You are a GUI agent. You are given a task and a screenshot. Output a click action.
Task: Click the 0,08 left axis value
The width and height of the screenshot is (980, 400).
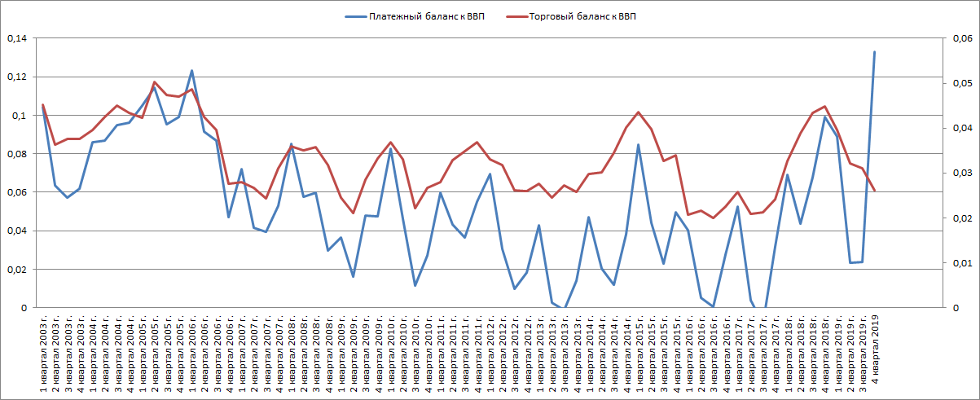(x=15, y=154)
